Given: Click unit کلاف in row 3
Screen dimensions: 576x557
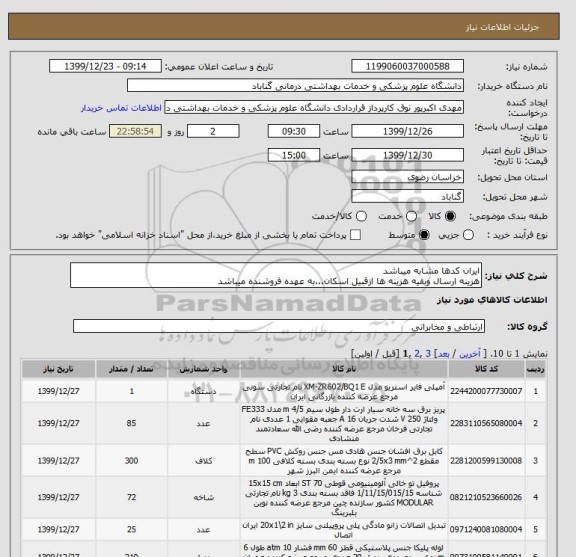Looking at the screenshot, I should point(204,460).
